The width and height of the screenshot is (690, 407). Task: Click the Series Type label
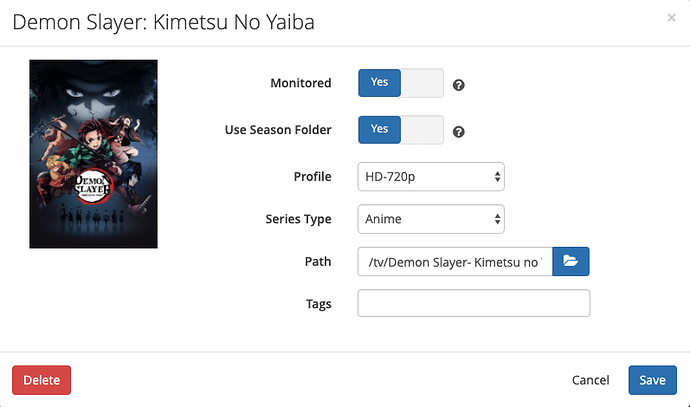[298, 219]
